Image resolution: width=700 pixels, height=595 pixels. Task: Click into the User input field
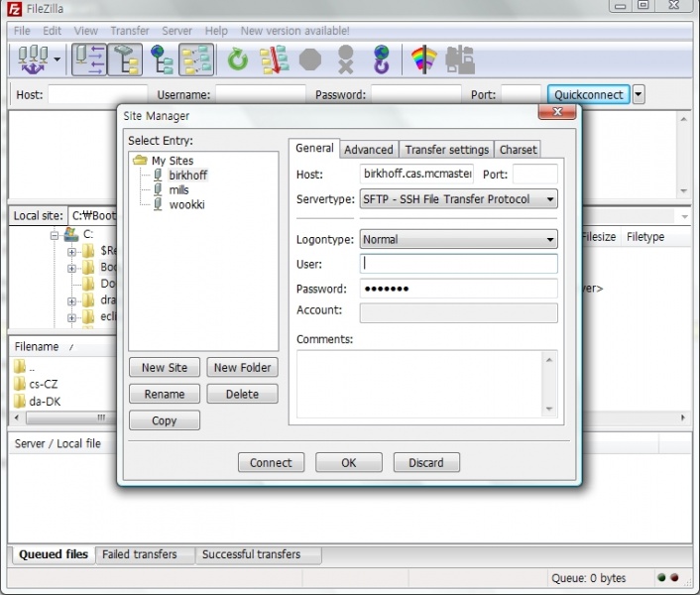[x=458, y=264]
